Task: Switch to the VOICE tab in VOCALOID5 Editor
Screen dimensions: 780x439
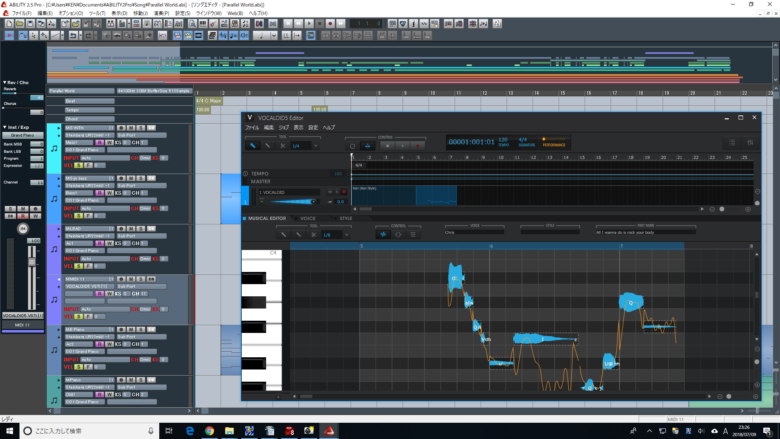Action: click(x=308, y=218)
